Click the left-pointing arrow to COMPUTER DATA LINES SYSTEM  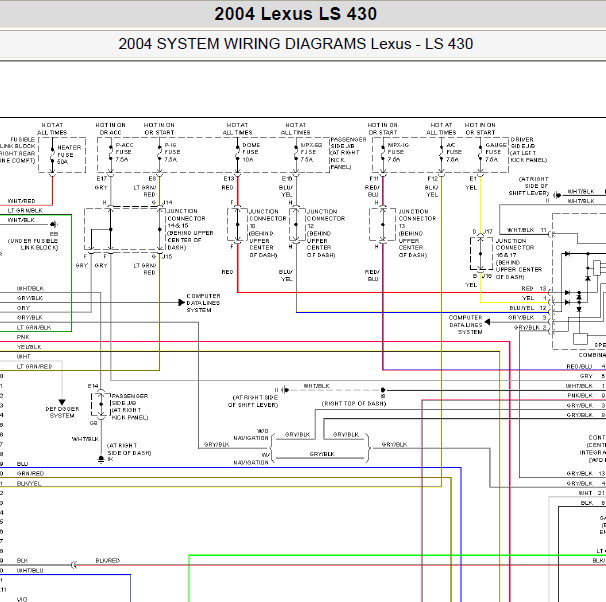(487, 322)
